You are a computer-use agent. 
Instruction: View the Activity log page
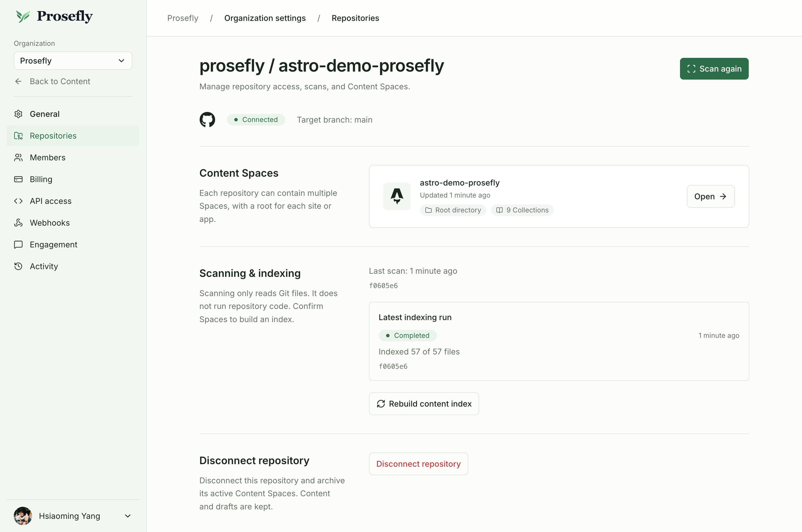[73, 266]
